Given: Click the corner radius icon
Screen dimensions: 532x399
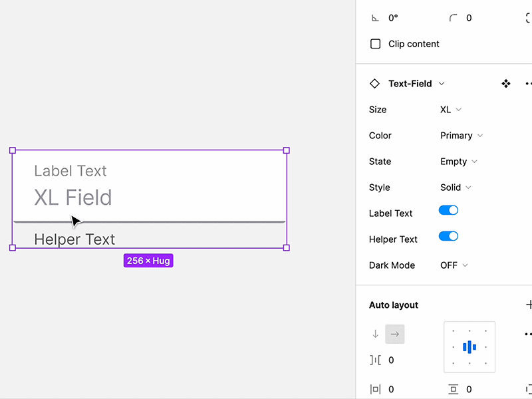Looking at the screenshot, I should pyautogui.click(x=454, y=18).
